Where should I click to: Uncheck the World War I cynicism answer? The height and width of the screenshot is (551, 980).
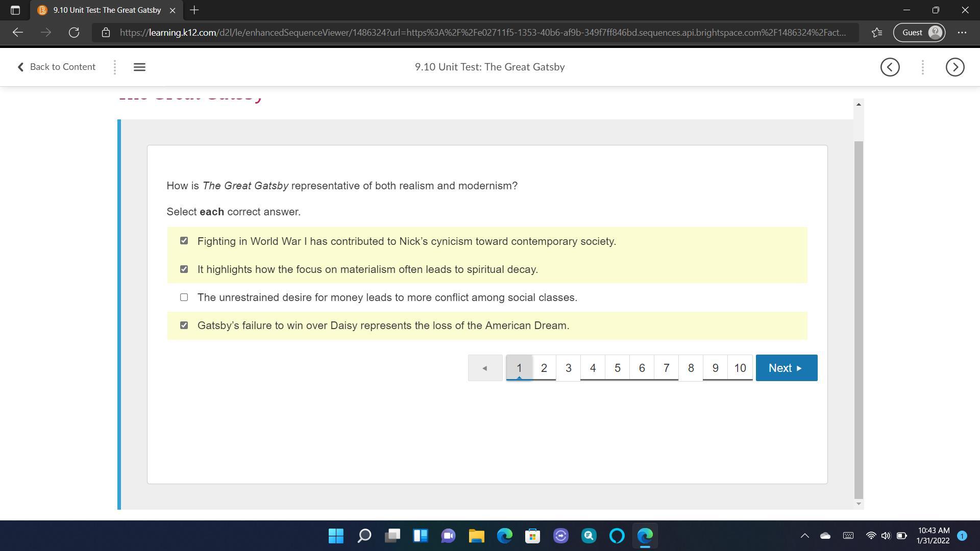[x=184, y=241]
